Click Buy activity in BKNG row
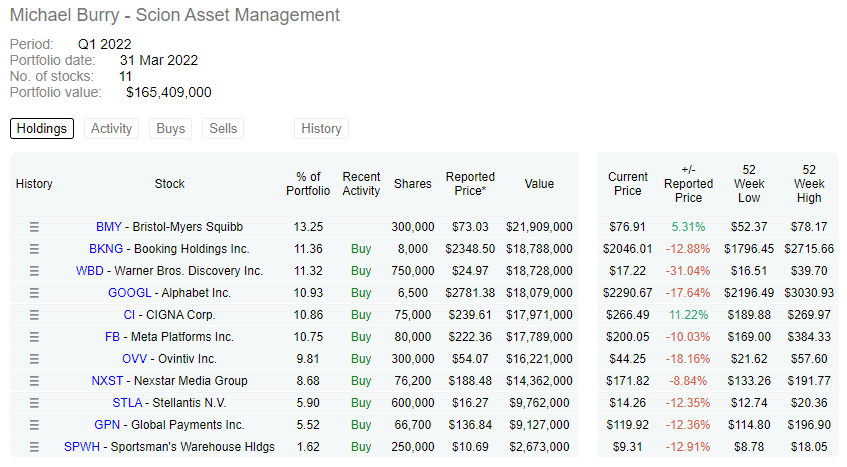The image size is (847, 467). (x=361, y=249)
